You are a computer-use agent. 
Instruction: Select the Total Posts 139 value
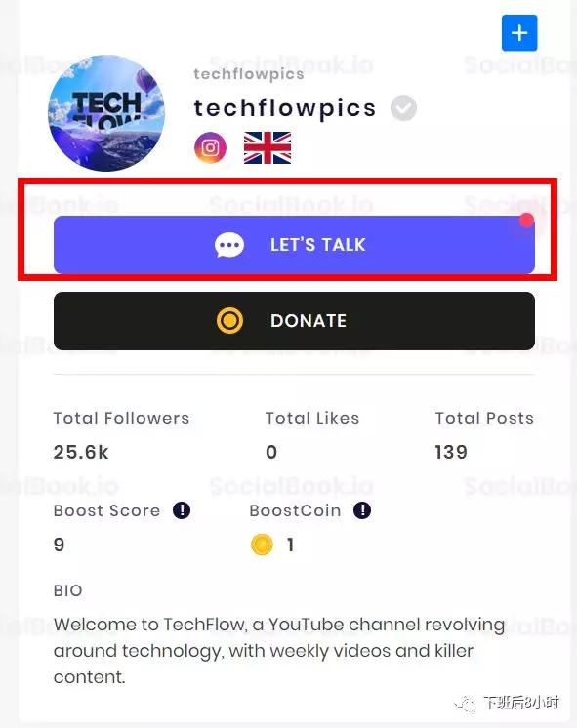tap(451, 452)
